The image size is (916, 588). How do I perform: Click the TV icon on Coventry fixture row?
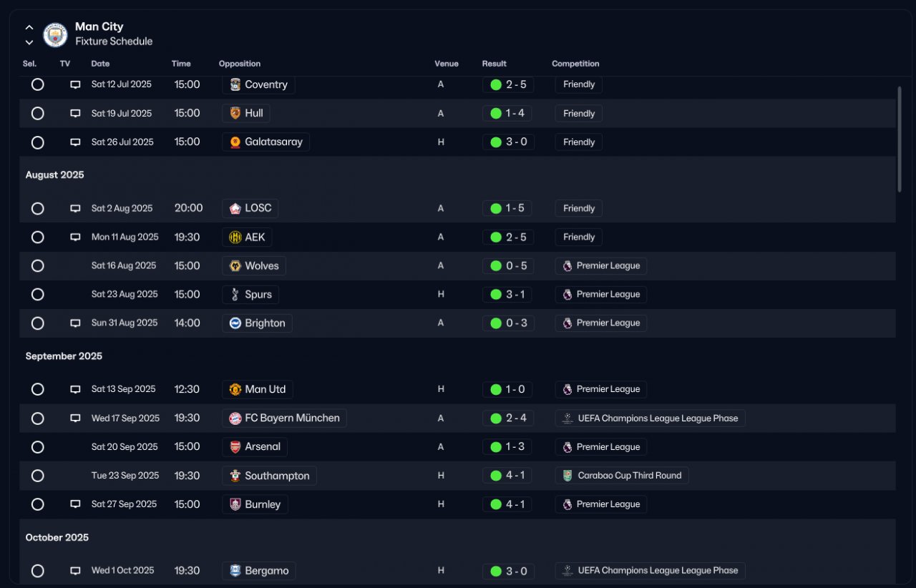(75, 84)
